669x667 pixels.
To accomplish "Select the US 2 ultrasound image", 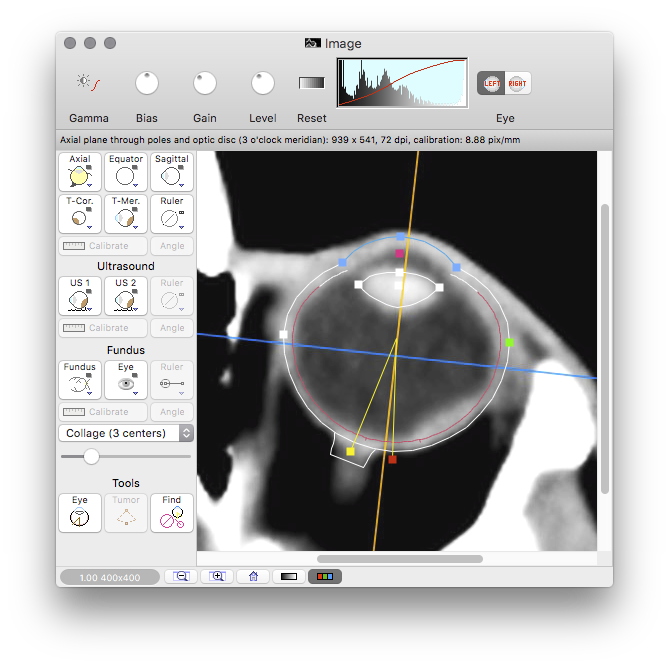I will (x=126, y=295).
